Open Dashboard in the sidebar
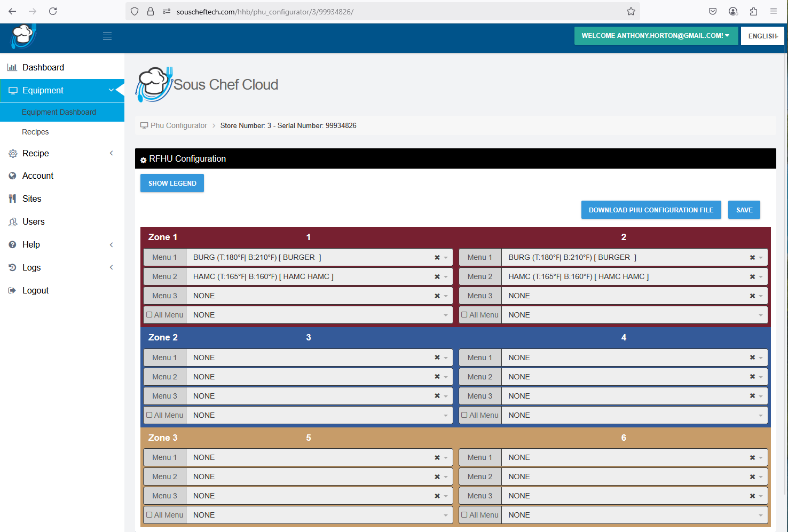788x532 pixels. 43,67
